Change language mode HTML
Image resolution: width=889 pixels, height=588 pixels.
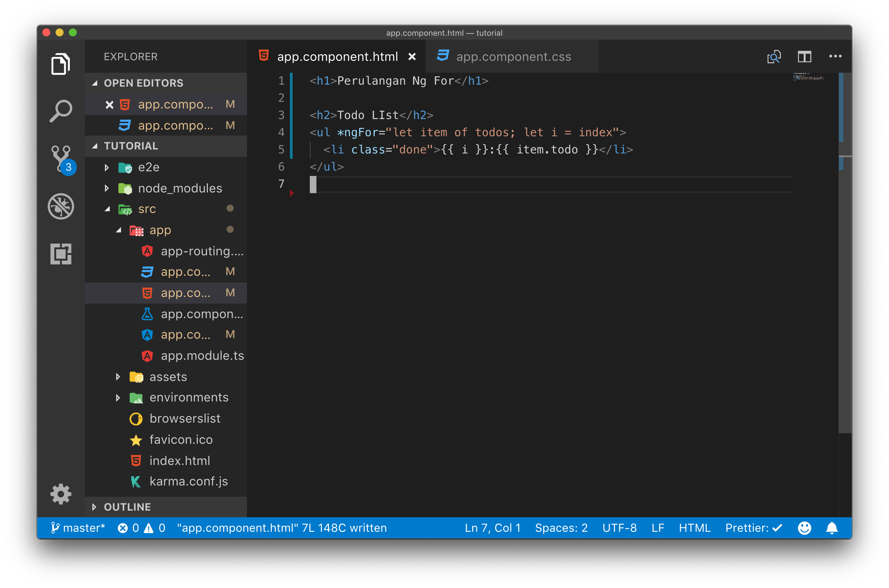click(694, 528)
